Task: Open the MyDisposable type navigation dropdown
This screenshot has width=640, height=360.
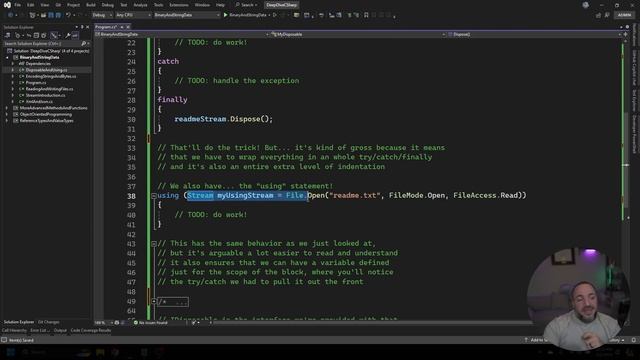Action: coord(358,35)
